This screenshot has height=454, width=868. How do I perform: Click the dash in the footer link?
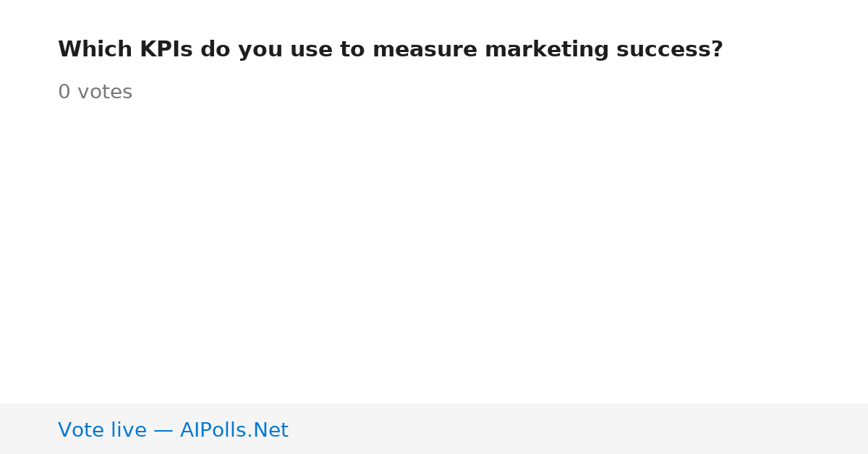coord(163,431)
